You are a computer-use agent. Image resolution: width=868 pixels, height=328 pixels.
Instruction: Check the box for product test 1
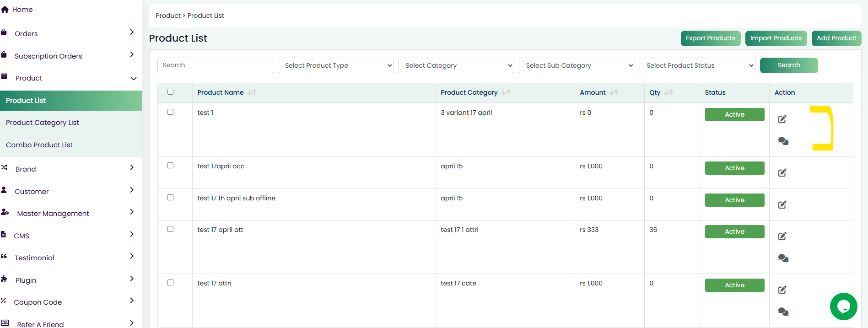pyautogui.click(x=171, y=112)
